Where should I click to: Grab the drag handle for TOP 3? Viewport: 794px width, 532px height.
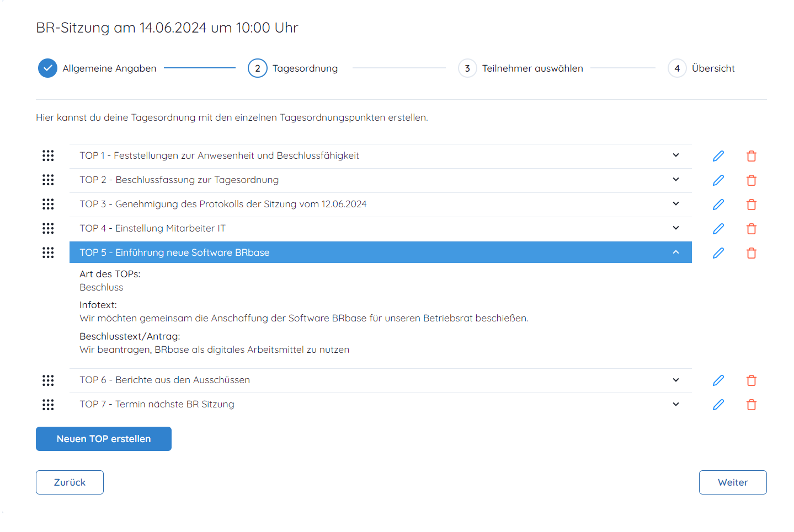(48, 204)
